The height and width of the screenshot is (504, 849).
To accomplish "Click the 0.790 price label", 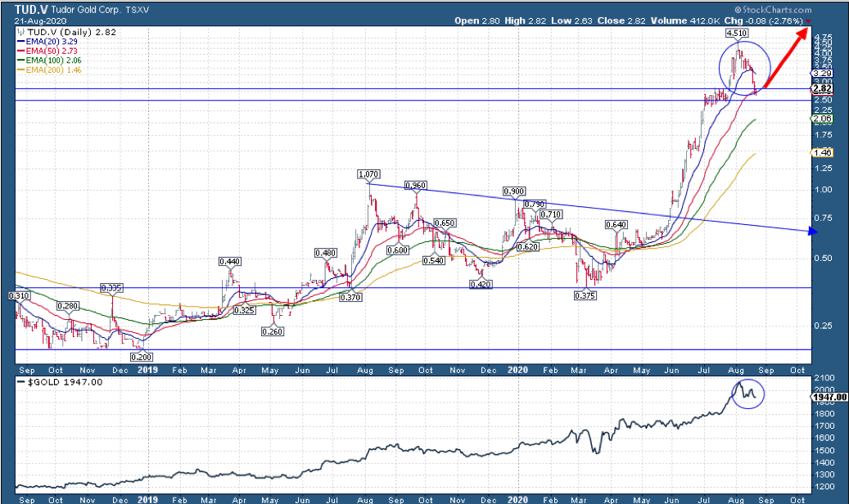I will point(535,204).
